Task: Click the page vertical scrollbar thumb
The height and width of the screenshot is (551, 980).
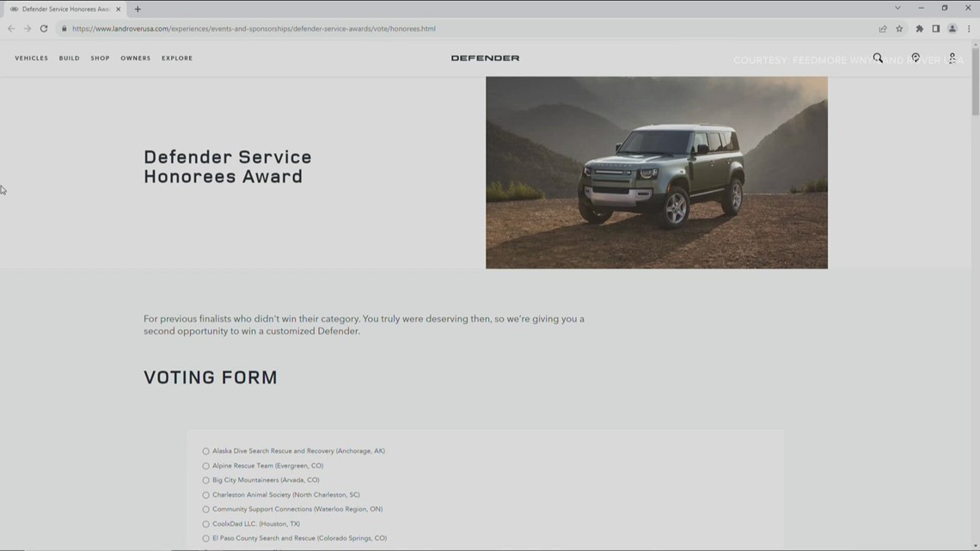Action: tap(975, 80)
